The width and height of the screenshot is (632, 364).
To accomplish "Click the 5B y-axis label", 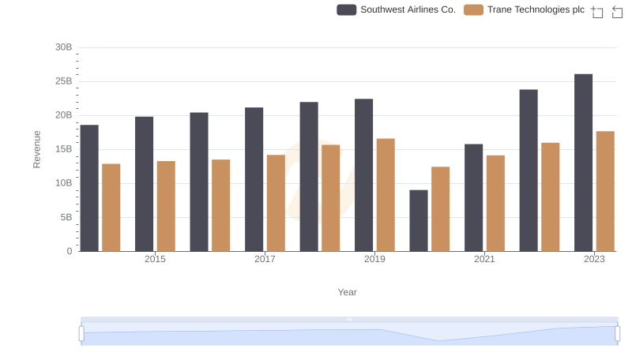I will (66, 217).
